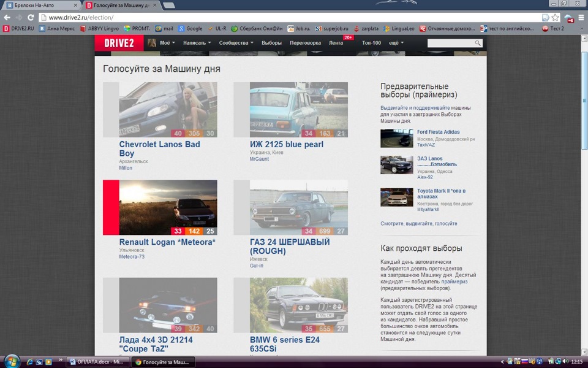Open ИЖ 2125 blue pearl link

[x=287, y=144]
